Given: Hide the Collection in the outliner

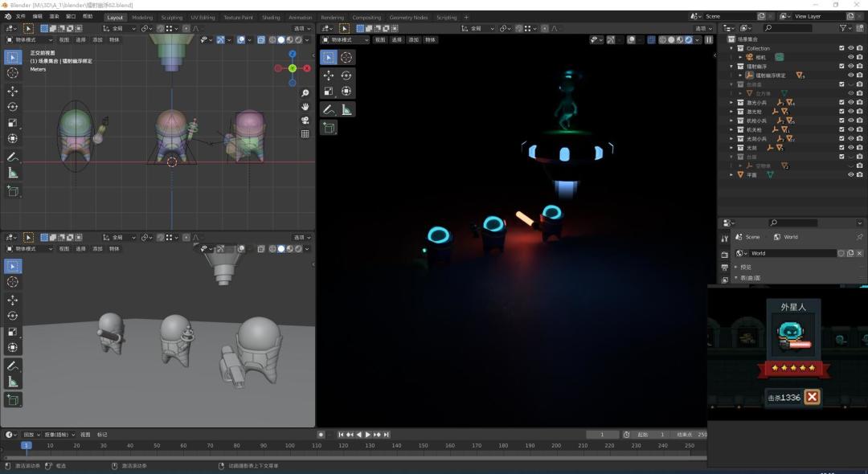Looking at the screenshot, I should 850,48.
